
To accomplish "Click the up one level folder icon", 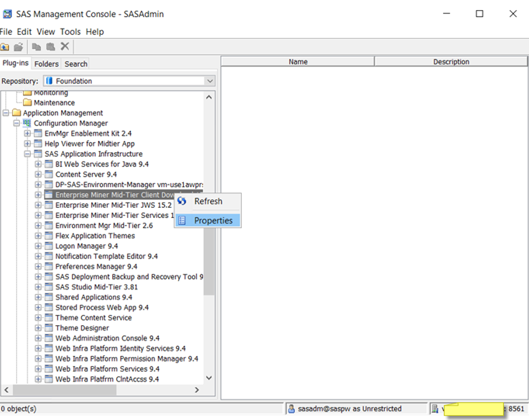I will point(6,46).
